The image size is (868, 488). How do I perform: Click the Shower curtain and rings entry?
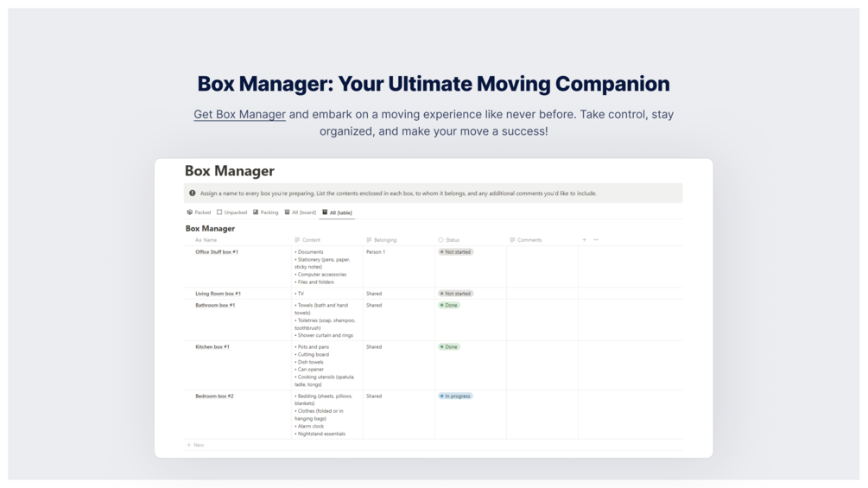pyautogui.click(x=324, y=335)
